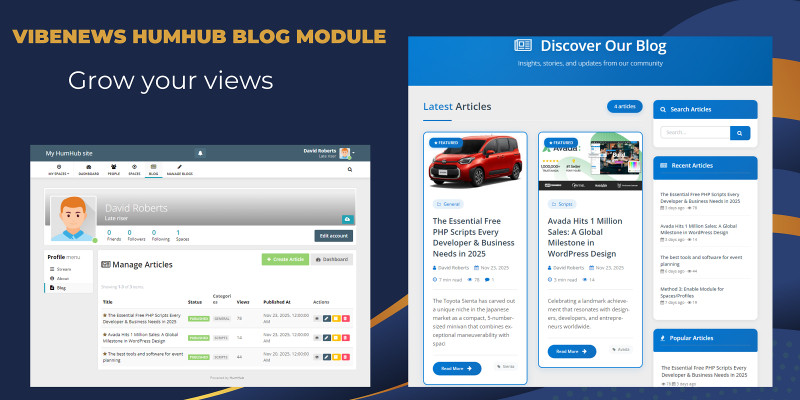Expand the My Spaces dropdown

pyautogui.click(x=59, y=170)
